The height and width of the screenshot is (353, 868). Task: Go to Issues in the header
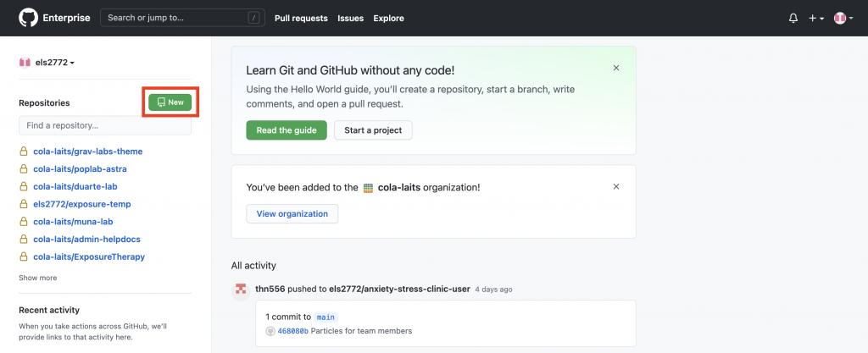[350, 19]
